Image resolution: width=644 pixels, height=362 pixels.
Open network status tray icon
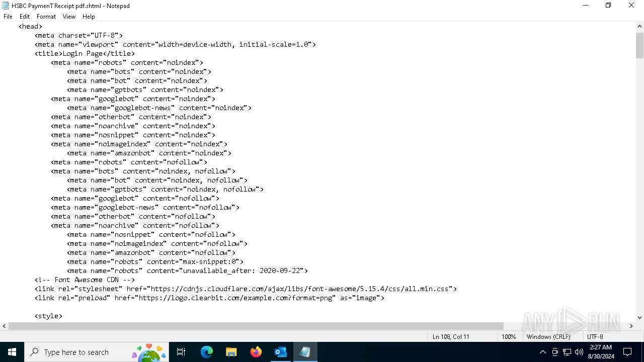coord(567,352)
